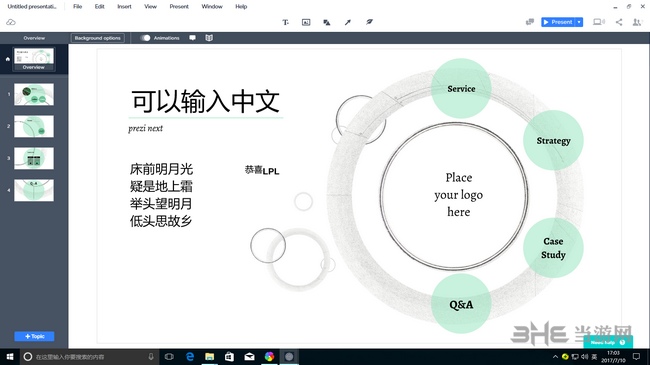Open Task View on the taskbar

tap(169, 357)
